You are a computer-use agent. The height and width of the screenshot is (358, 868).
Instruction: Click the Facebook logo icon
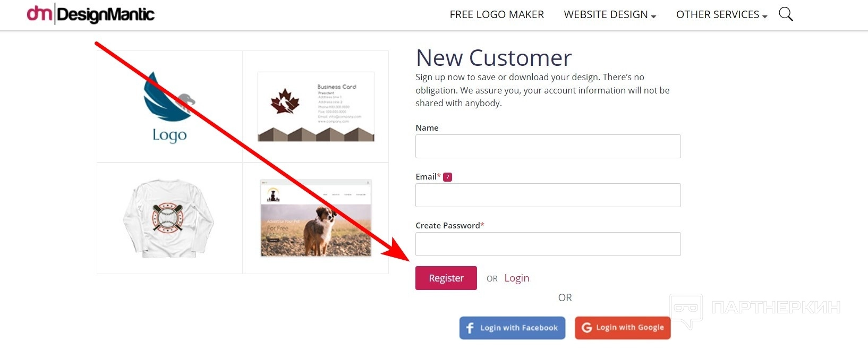coord(470,328)
